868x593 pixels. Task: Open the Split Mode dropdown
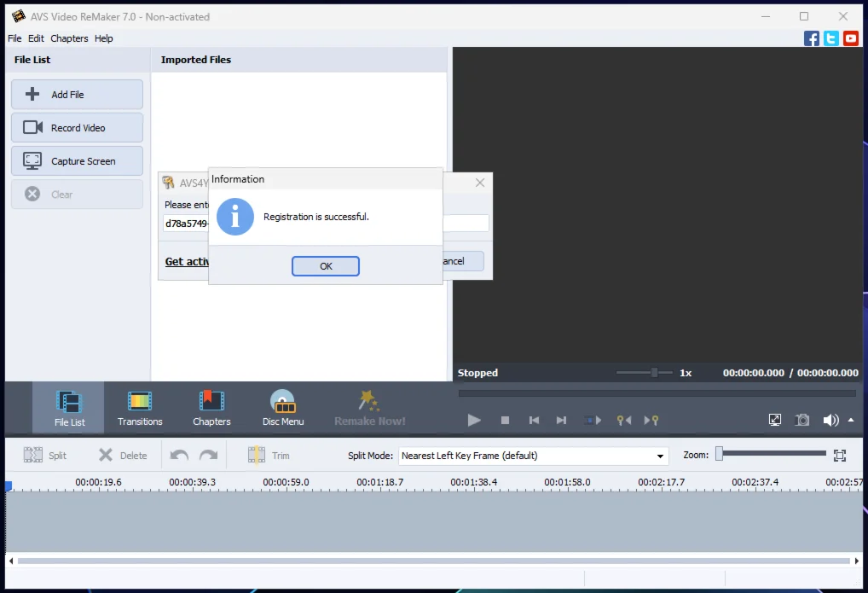point(533,456)
